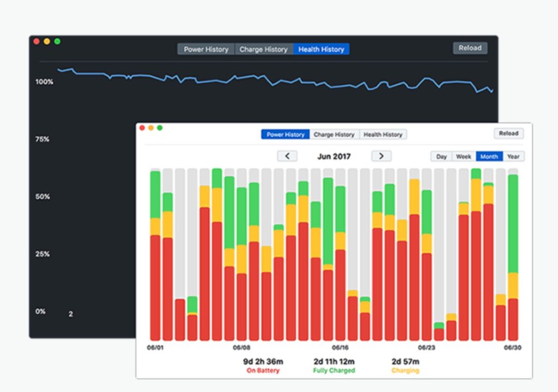The image size is (558, 392).
Task: Switch to Week view
Action: (x=463, y=156)
